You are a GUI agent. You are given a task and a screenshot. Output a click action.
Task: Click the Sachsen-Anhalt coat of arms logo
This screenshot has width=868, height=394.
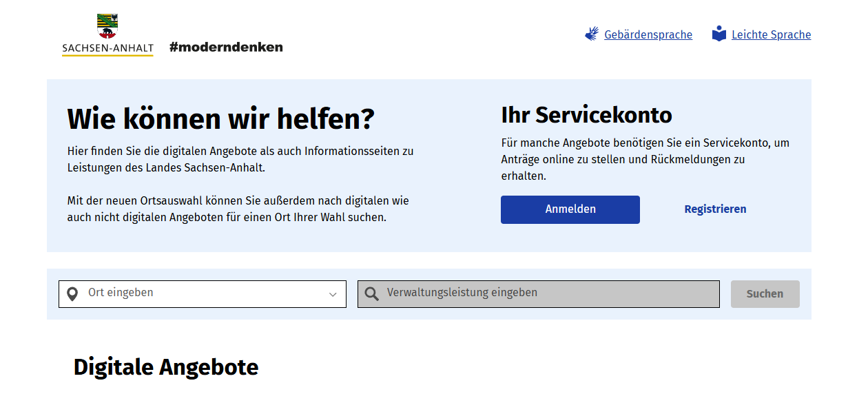pyautogui.click(x=107, y=25)
